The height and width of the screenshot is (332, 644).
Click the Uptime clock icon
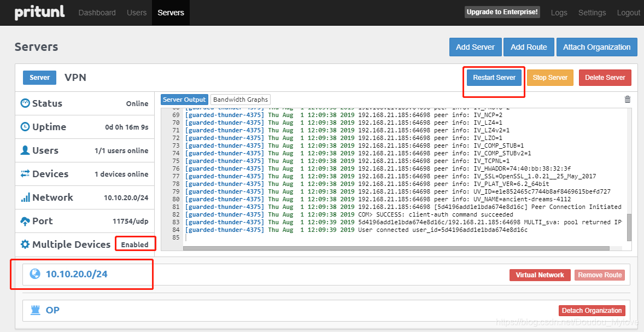pos(25,126)
